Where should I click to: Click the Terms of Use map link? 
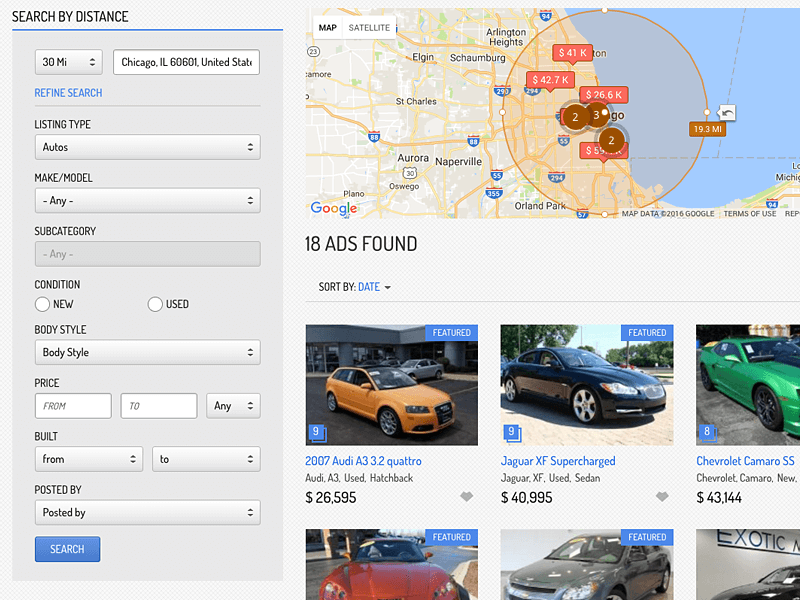[x=749, y=214]
